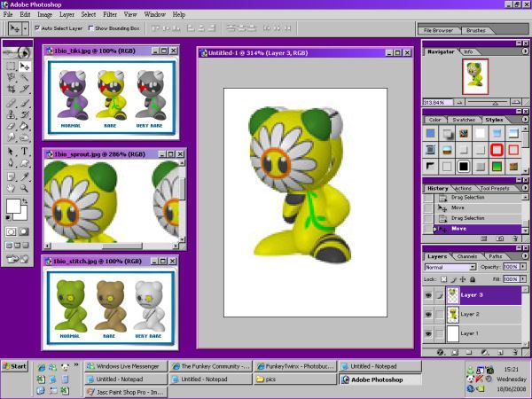
Task: Toggle Auto Select Layer checkbox
Action: coord(37,28)
